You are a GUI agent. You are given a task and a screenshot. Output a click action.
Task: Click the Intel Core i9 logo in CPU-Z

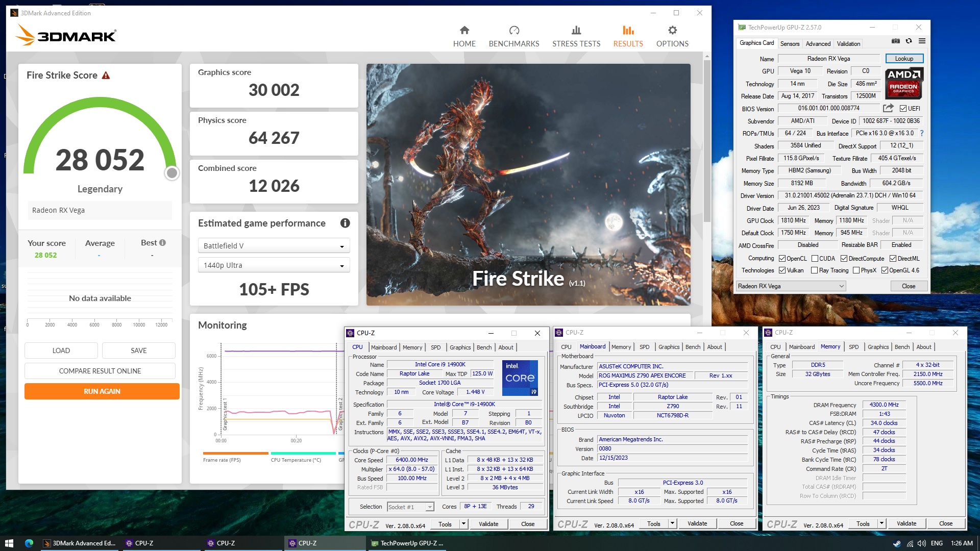click(520, 378)
